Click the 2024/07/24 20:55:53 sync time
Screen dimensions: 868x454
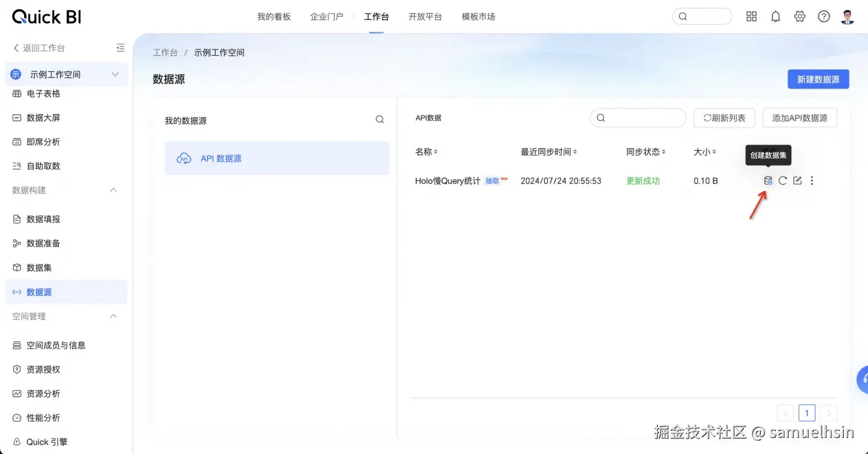(x=561, y=181)
